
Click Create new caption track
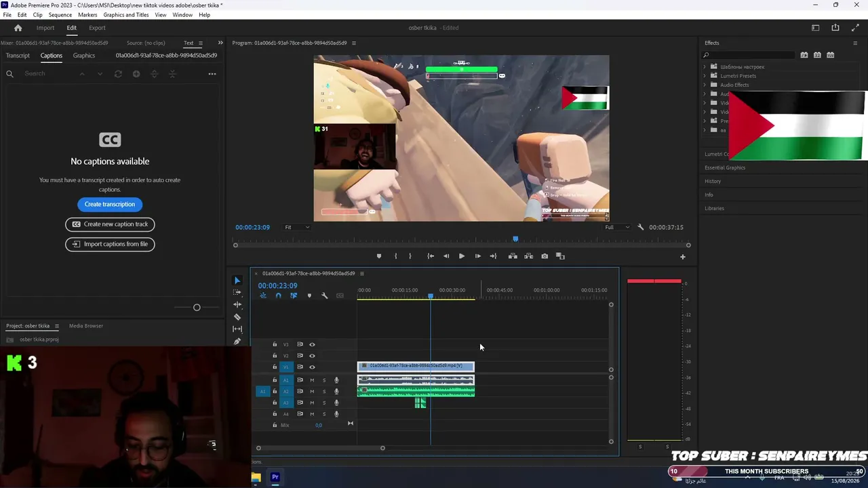click(x=110, y=224)
